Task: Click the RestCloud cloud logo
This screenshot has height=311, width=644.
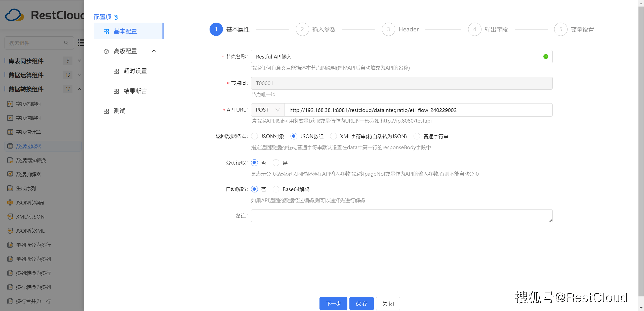Action: pyautogui.click(x=15, y=15)
